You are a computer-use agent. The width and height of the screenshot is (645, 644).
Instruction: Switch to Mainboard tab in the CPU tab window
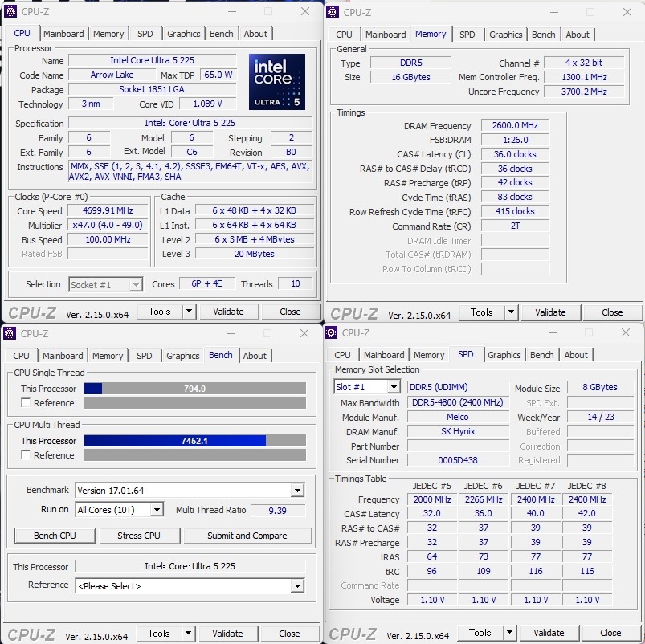(x=63, y=34)
